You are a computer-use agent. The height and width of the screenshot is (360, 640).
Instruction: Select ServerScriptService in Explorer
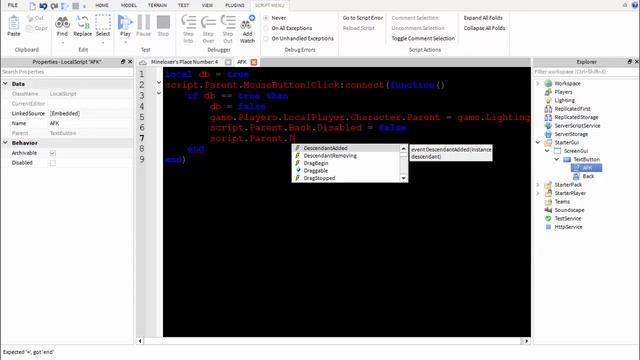coord(577,126)
